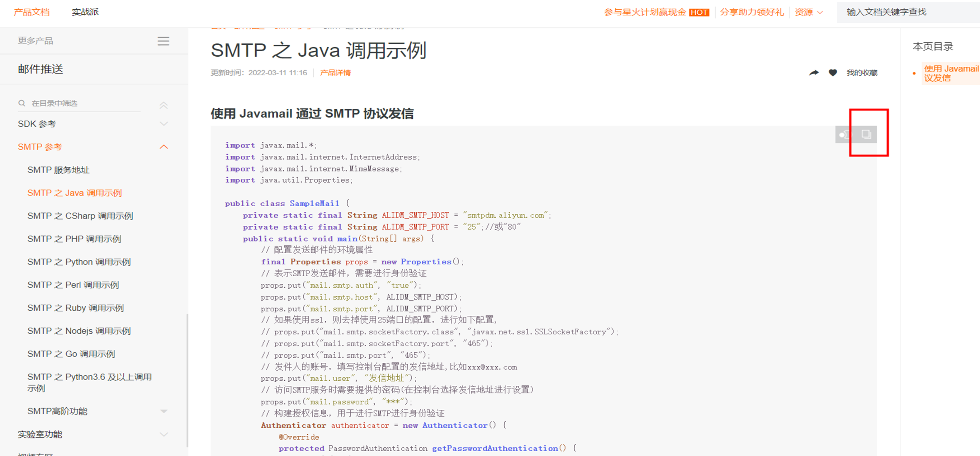
Task: Open SMTP 之 Ruby 调用示例 page
Action: 75,308
